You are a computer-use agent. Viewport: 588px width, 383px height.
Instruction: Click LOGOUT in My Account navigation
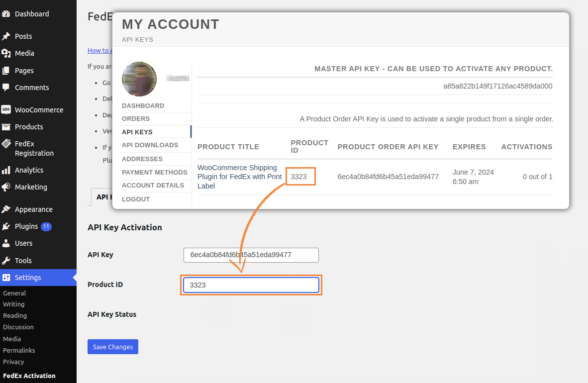coord(136,199)
